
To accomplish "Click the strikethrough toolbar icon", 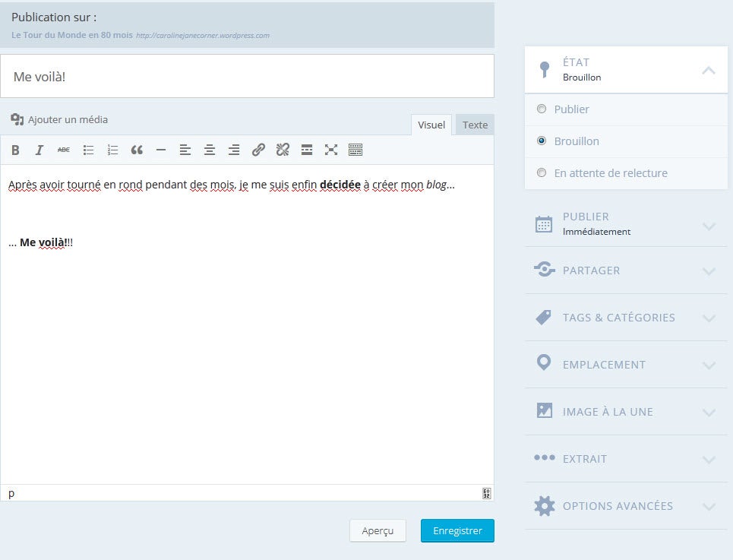I will pyautogui.click(x=64, y=150).
